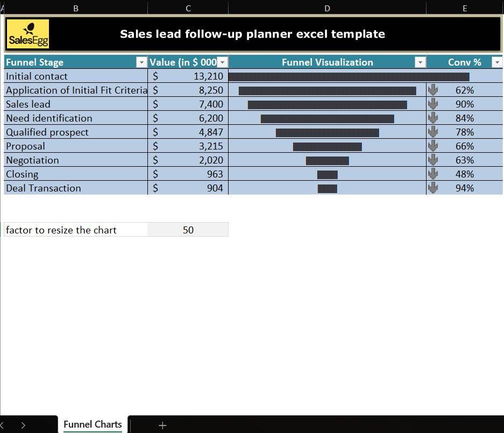Screen dimensions: 504x433
Task: Click the down arrow icon beside 84%
Action: (x=433, y=118)
